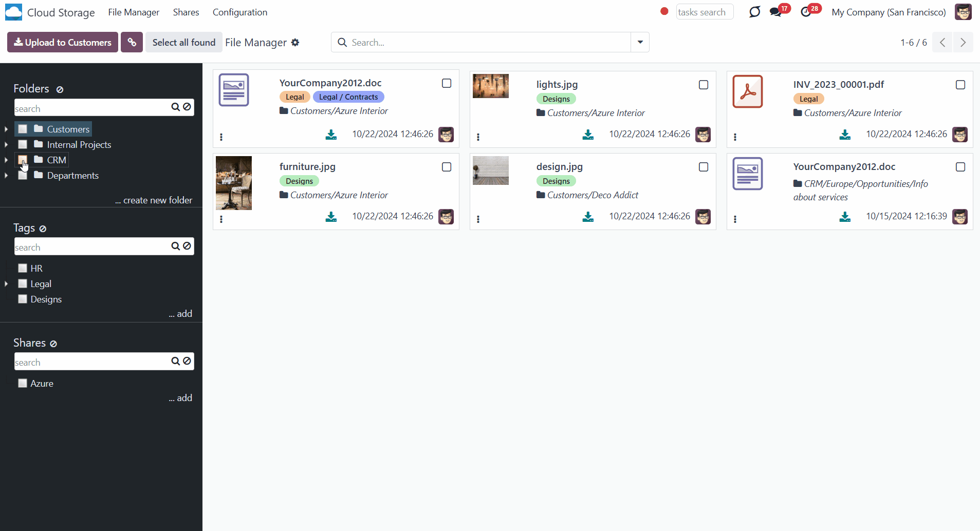Click the share link icon button

(x=132, y=42)
